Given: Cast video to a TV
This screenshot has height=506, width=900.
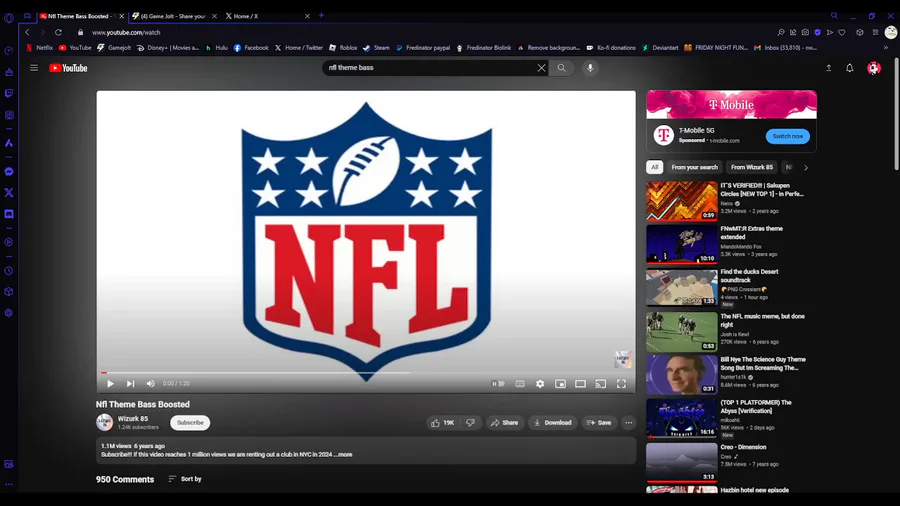Looking at the screenshot, I should tap(600, 383).
